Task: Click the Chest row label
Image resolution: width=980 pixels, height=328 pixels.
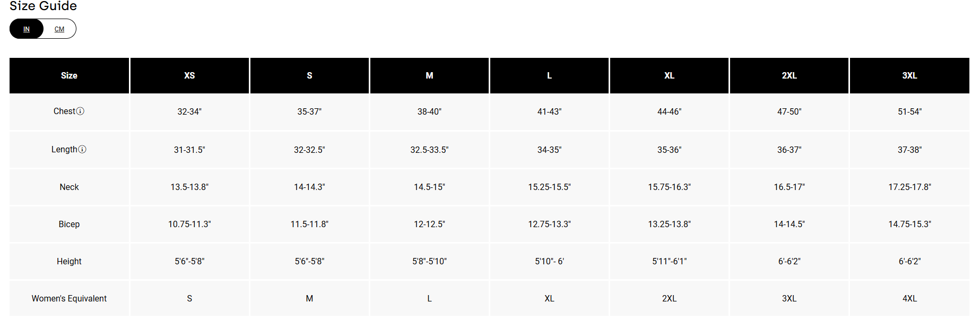Action: pyautogui.click(x=64, y=111)
